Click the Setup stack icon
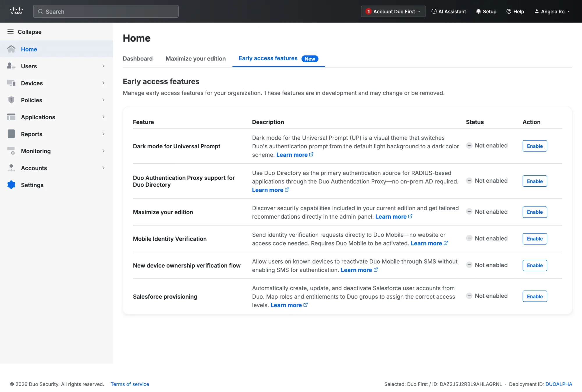 click(478, 11)
